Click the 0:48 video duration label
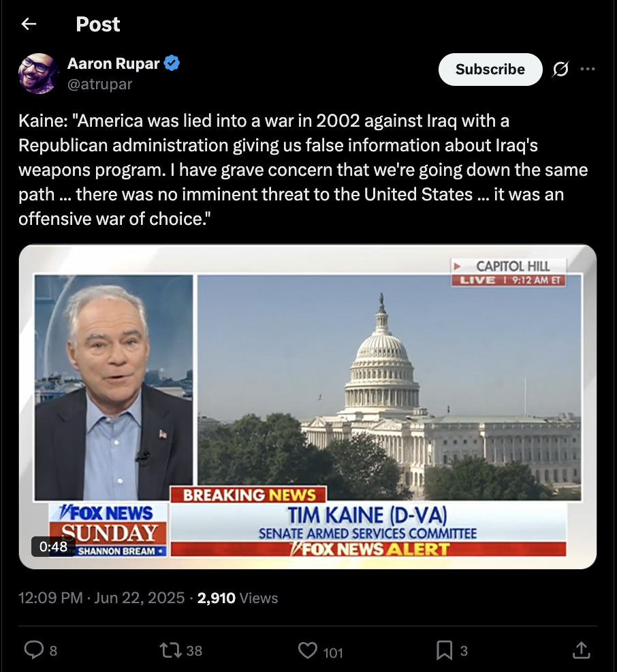The height and width of the screenshot is (672, 617). [x=53, y=547]
